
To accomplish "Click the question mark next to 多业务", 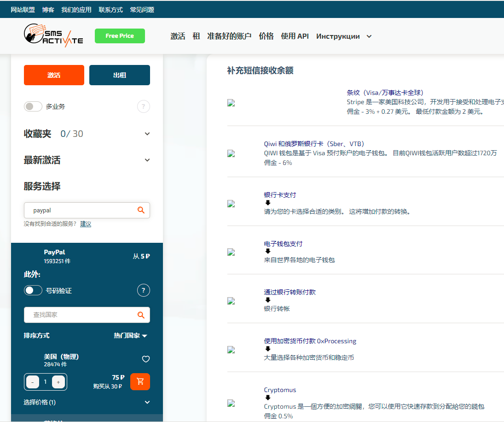I will click(x=143, y=106).
